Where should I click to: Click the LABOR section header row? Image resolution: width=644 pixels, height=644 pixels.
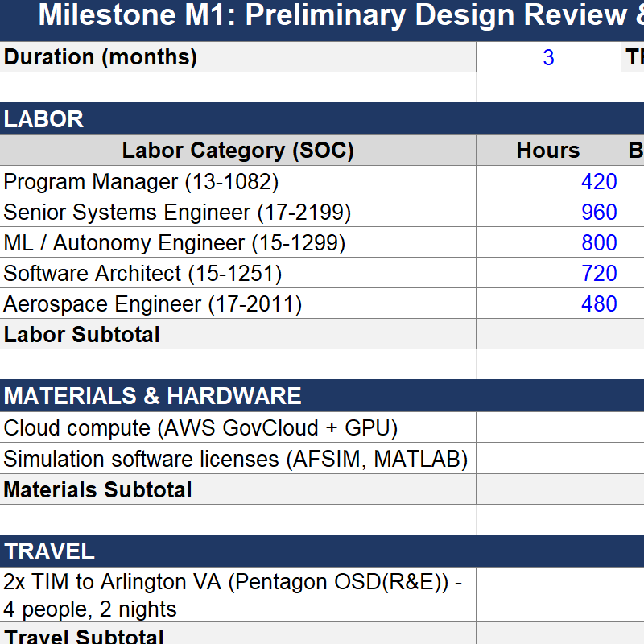coord(322,119)
